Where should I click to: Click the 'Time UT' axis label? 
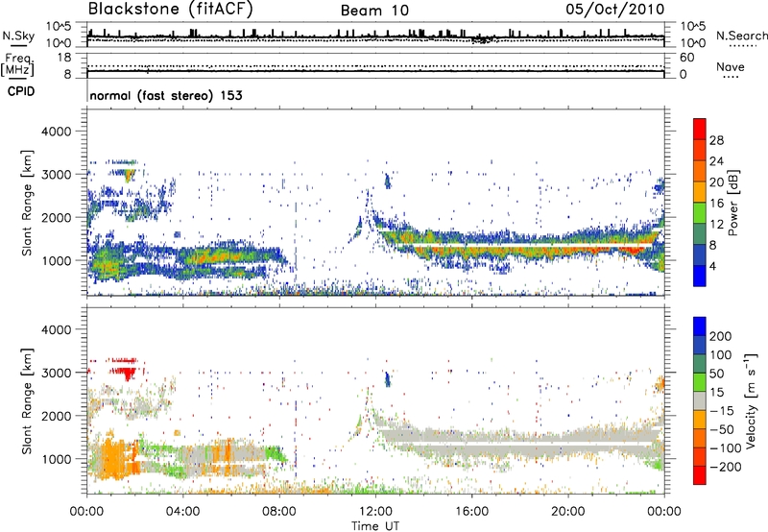pyautogui.click(x=375, y=526)
